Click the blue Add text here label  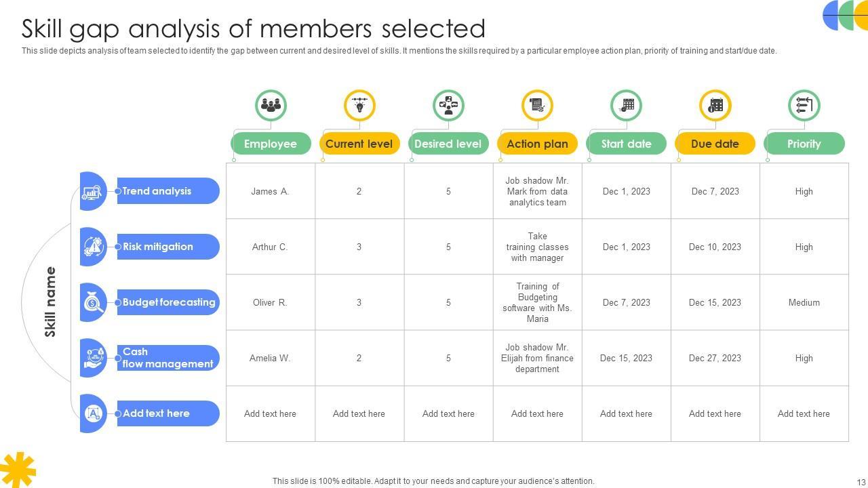coord(156,413)
